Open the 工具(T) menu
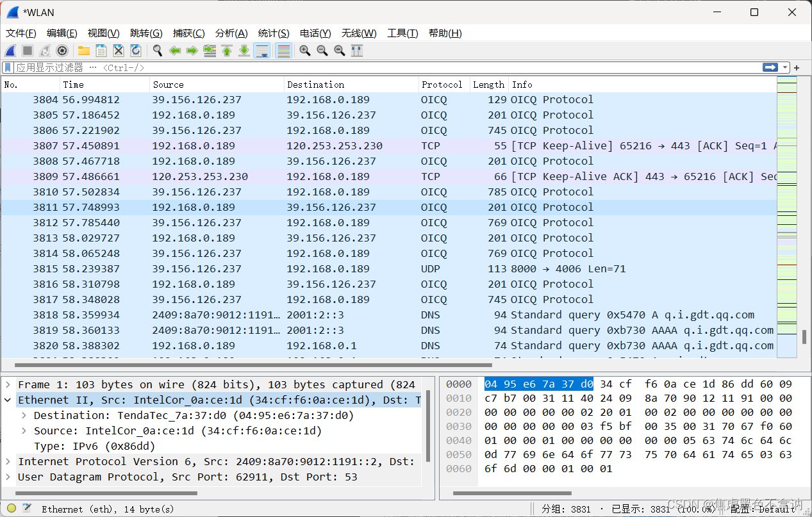This screenshot has height=517, width=812. (x=402, y=33)
